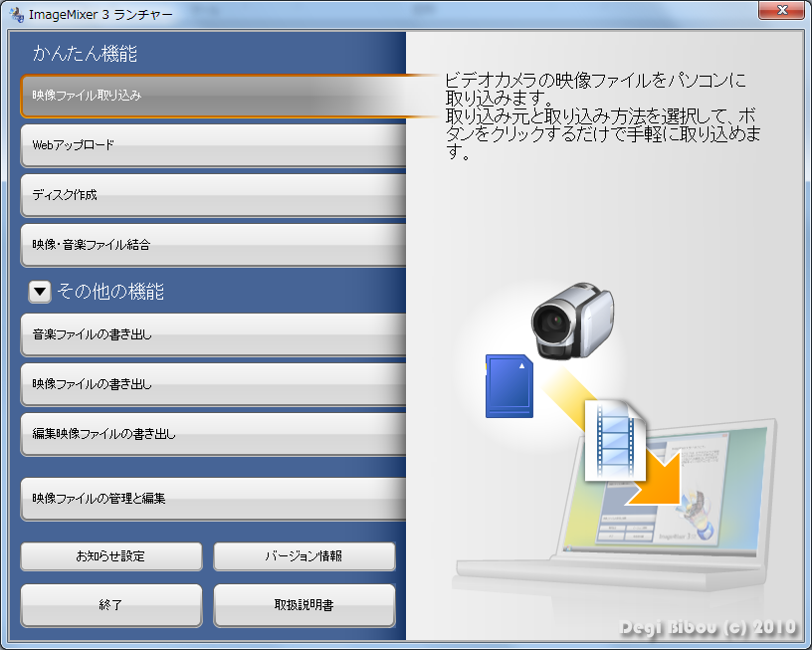
Task: Click the お知らせ設定 button
Action: [x=111, y=556]
